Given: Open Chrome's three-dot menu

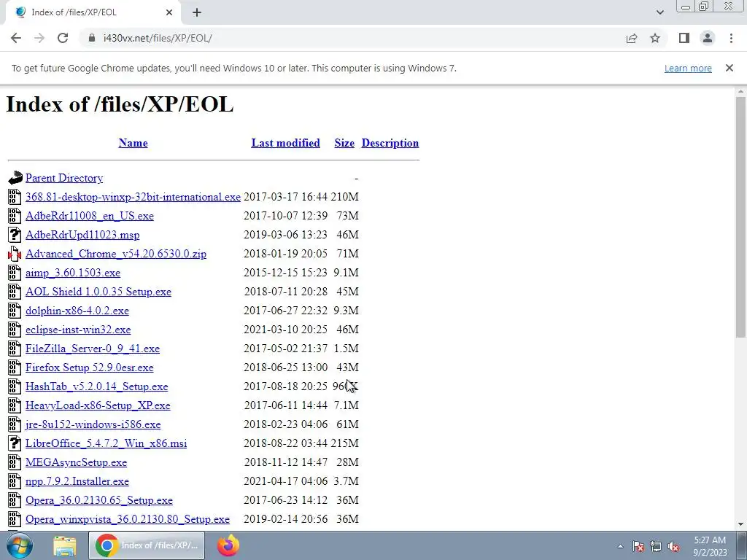Looking at the screenshot, I should pyautogui.click(x=731, y=38).
